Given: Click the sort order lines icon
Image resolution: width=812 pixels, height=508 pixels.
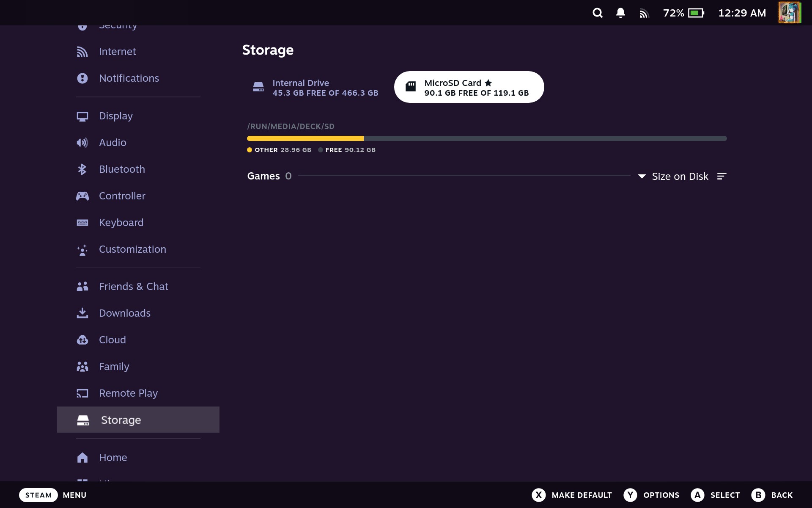Looking at the screenshot, I should (722, 176).
